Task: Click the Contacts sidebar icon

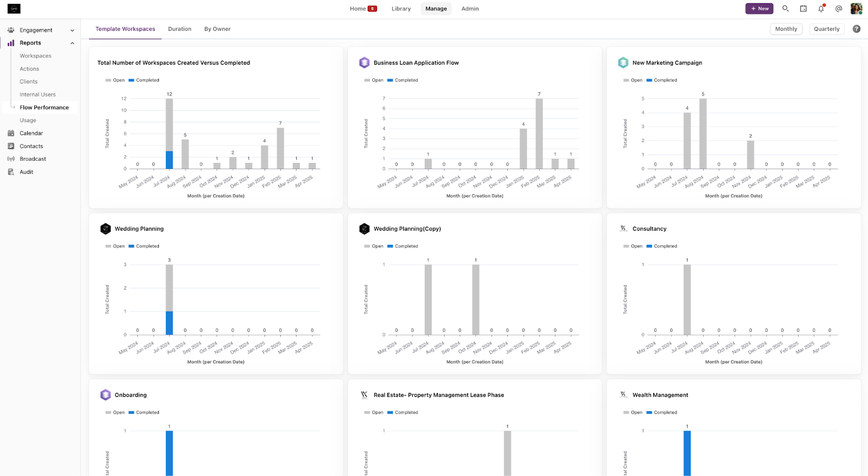Action: (x=11, y=146)
